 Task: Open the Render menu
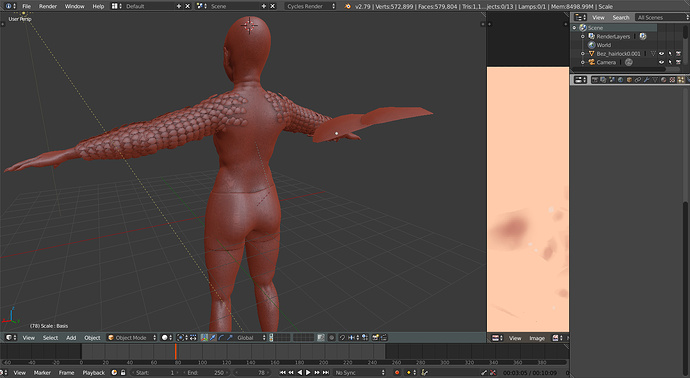coord(48,6)
